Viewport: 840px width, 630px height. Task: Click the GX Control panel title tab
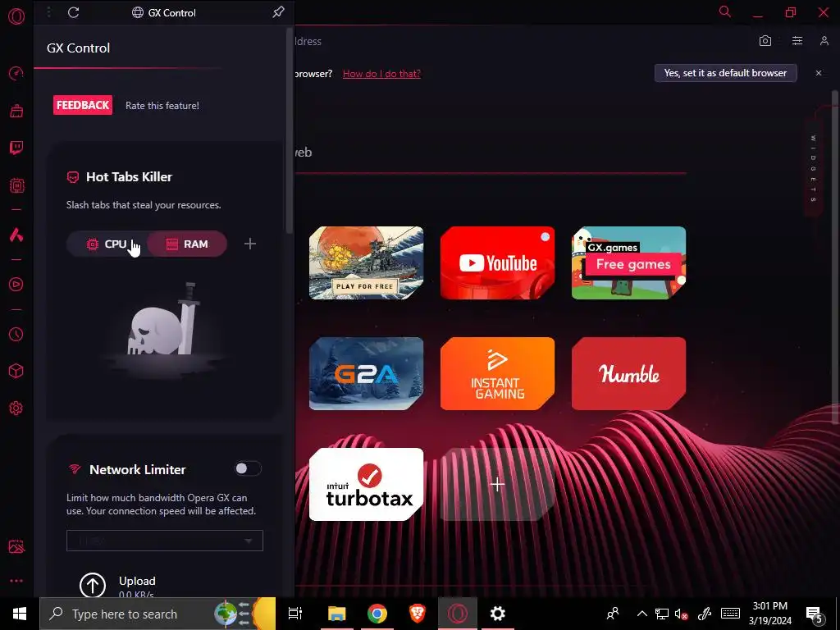pos(164,12)
